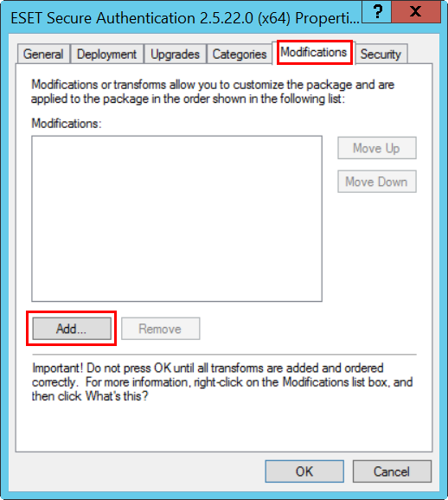Click the Move Up button
The image size is (448, 500).
tap(377, 148)
